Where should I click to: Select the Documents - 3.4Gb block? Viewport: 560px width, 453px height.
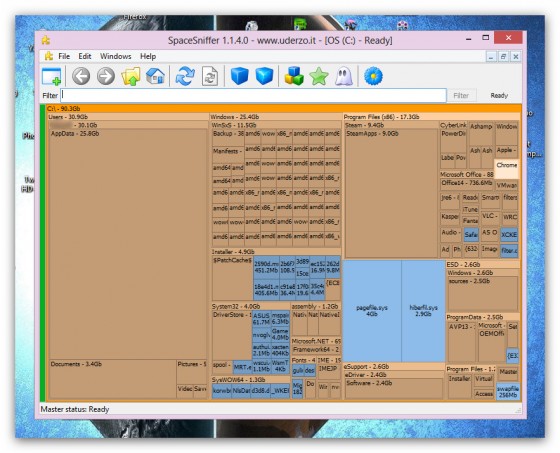coord(112,379)
